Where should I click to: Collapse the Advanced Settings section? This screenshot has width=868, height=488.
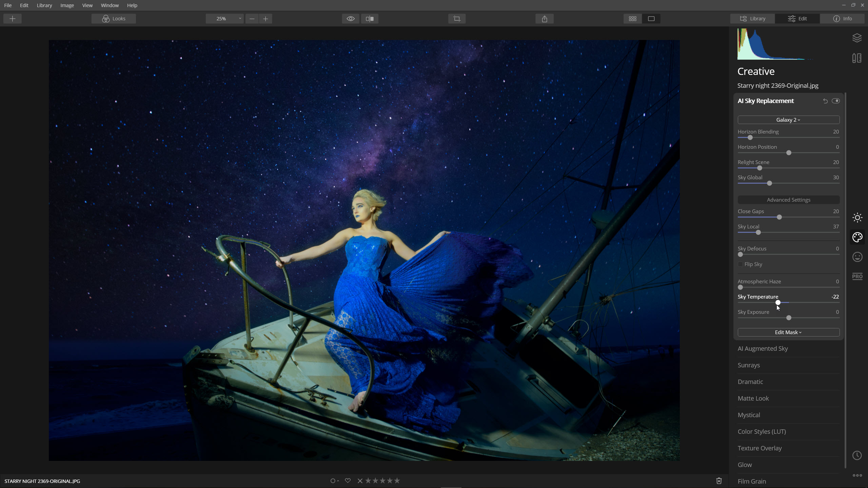788,200
